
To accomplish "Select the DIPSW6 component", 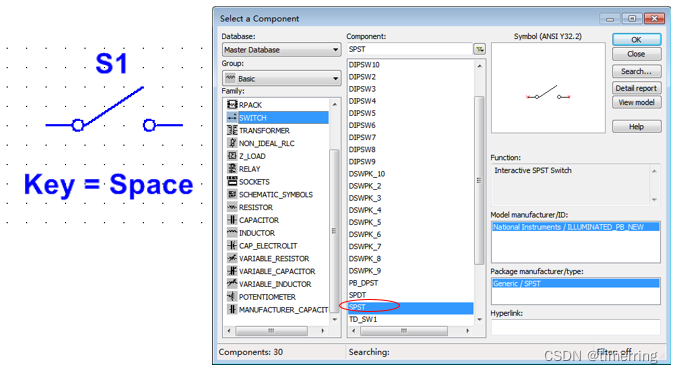I will click(362, 125).
